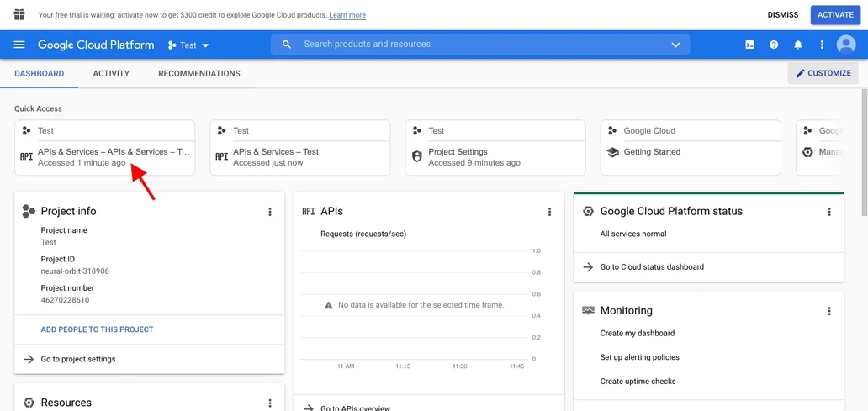Click the Resources card icon
This screenshot has height=411, width=868.
(x=29, y=402)
